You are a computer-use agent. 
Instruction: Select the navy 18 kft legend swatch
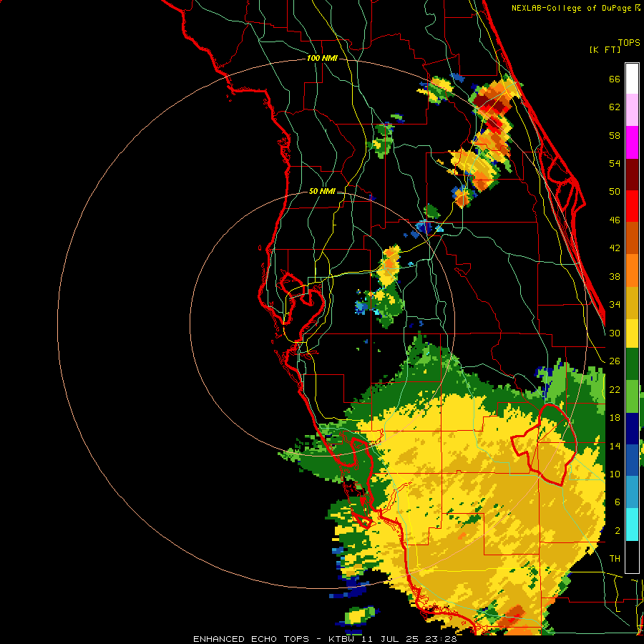point(632,429)
